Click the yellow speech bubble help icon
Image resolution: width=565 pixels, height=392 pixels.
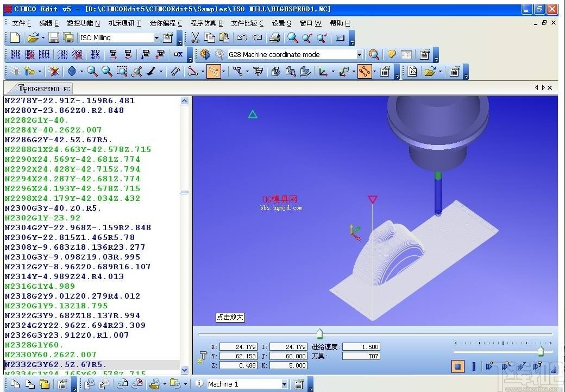point(391,54)
